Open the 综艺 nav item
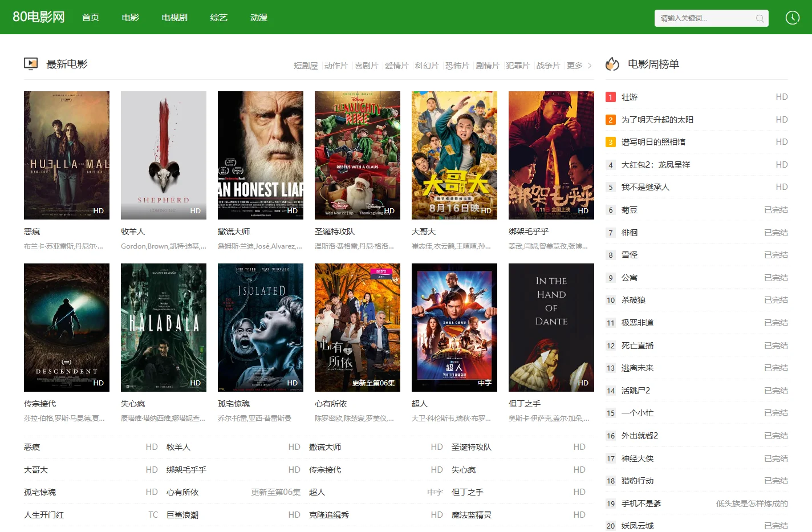 tap(219, 18)
